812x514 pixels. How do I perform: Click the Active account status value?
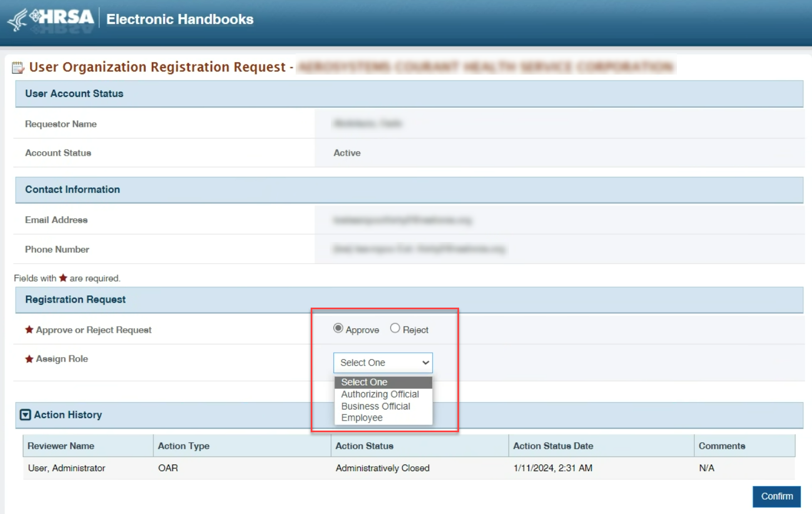(x=347, y=153)
